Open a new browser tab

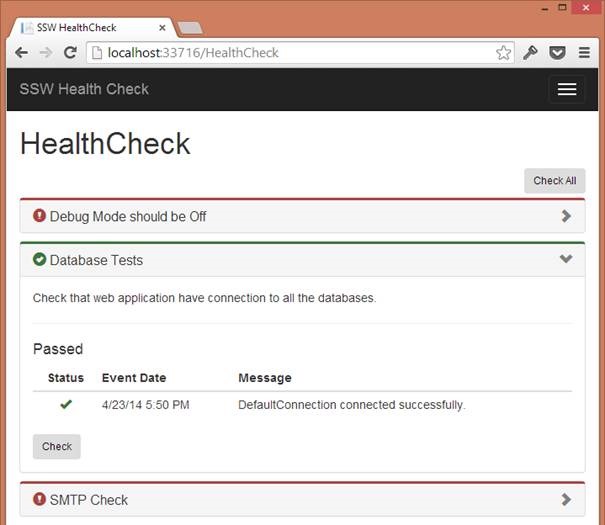(x=190, y=27)
